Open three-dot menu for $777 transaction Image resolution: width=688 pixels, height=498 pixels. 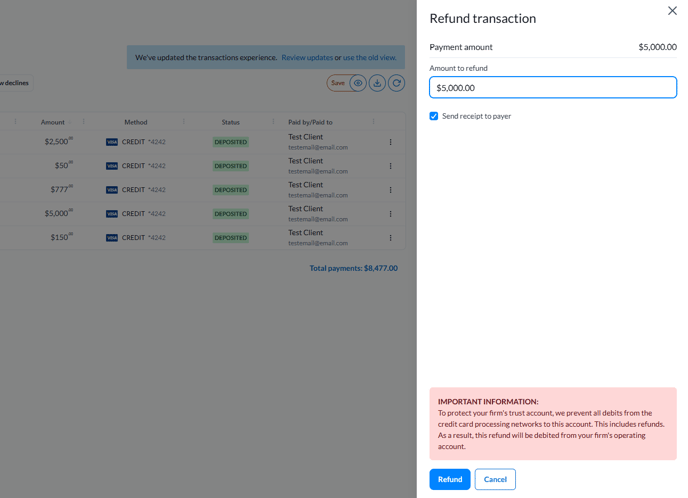coord(390,190)
